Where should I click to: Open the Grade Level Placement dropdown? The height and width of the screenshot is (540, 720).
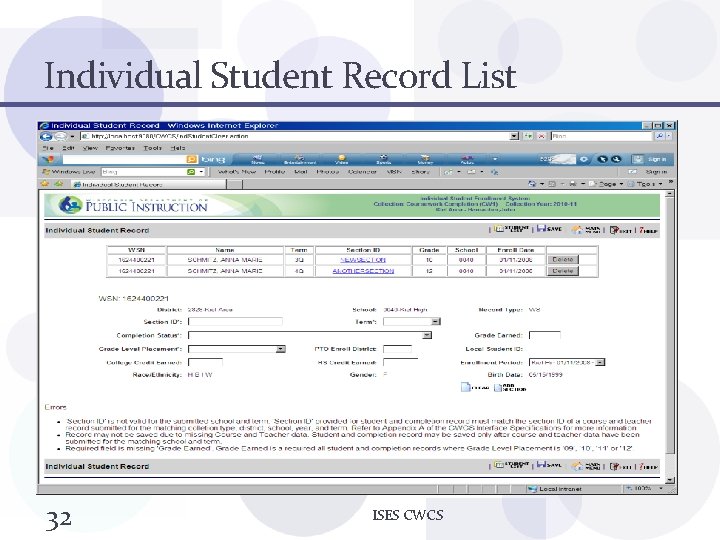pos(281,349)
